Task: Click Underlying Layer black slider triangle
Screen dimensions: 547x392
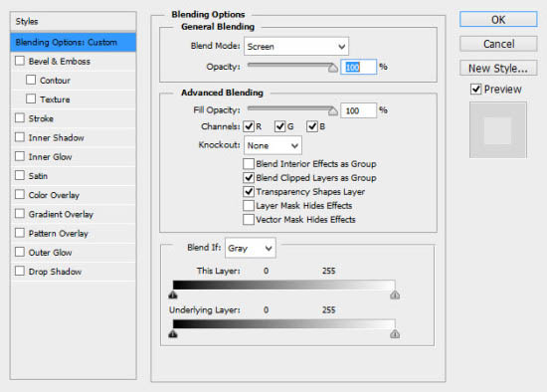Action: point(173,334)
